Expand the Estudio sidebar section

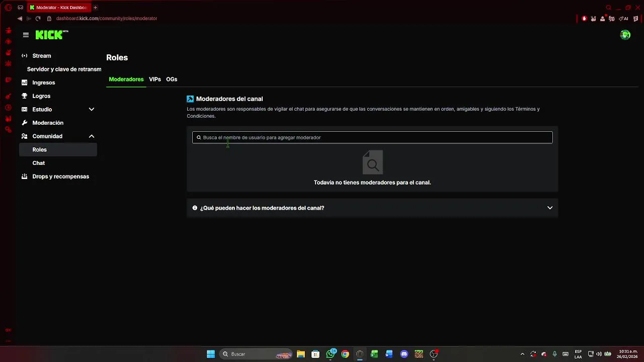click(92, 109)
